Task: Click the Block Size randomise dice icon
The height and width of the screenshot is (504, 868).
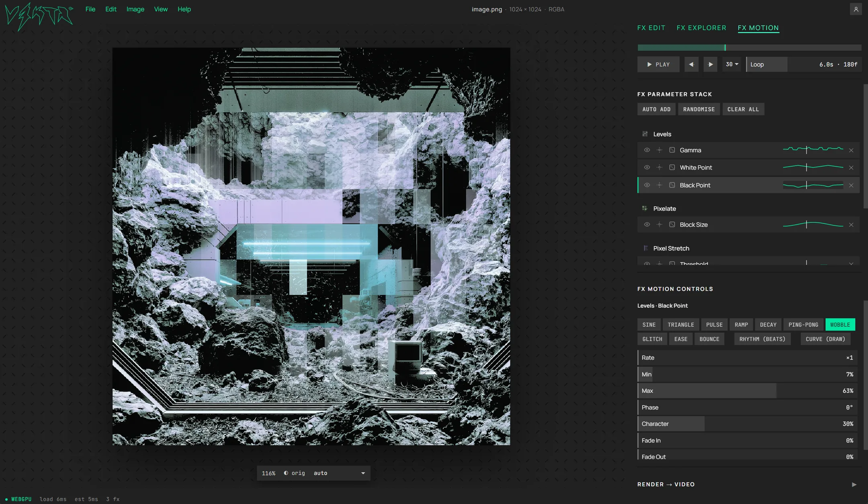Action: [672, 224]
